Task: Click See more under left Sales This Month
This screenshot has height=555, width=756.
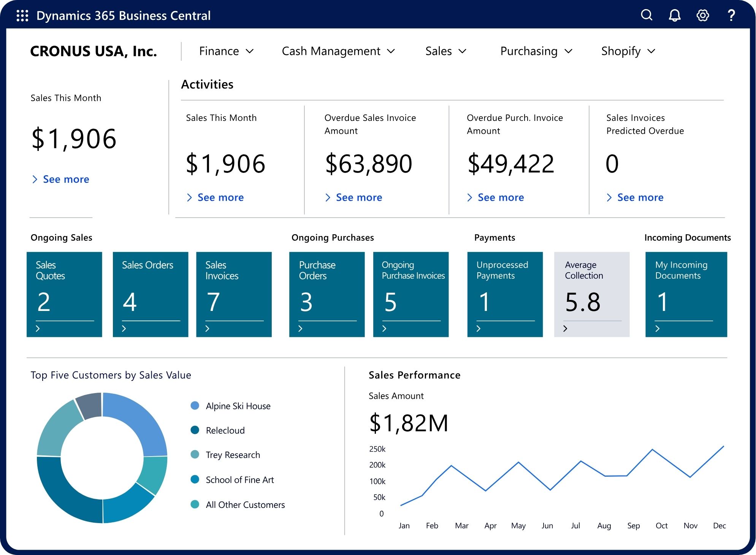Action: pyautogui.click(x=61, y=179)
